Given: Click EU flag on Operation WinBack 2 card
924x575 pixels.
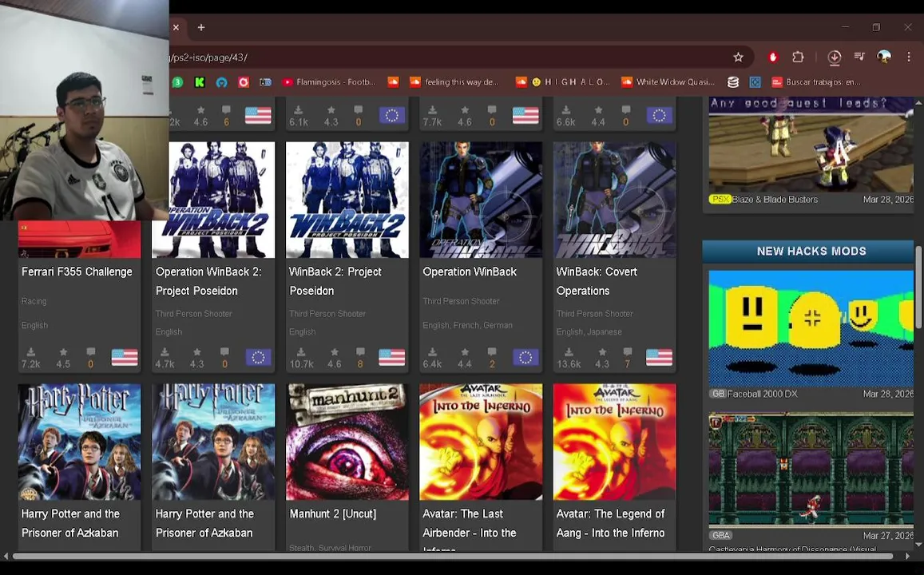Looking at the screenshot, I should [x=258, y=358].
